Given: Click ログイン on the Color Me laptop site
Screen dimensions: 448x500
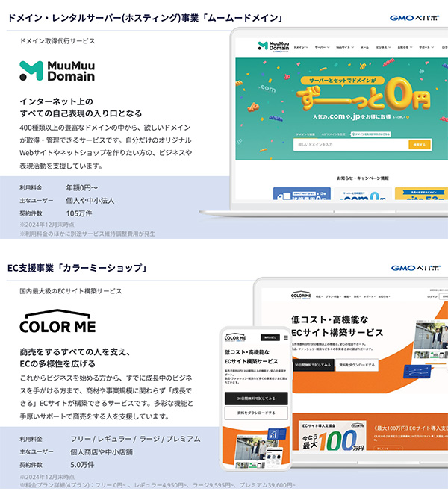Looking at the screenshot, I should [432, 296].
